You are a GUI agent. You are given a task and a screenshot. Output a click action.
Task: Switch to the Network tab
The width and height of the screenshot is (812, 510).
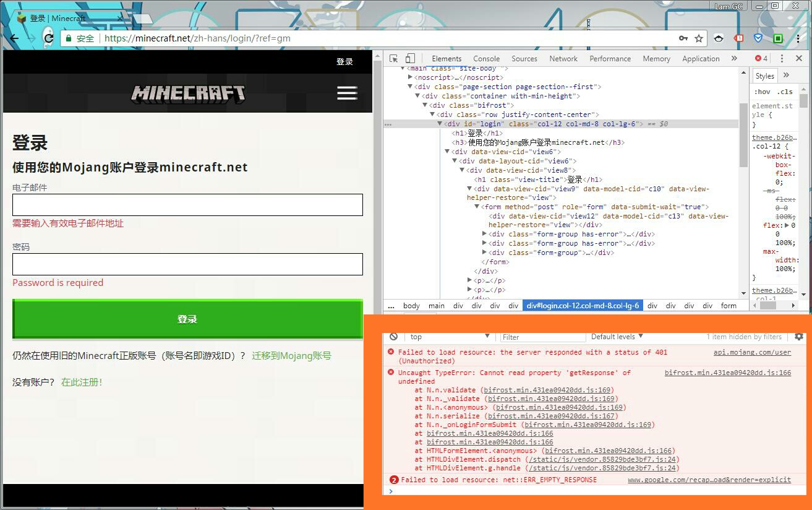(x=563, y=59)
